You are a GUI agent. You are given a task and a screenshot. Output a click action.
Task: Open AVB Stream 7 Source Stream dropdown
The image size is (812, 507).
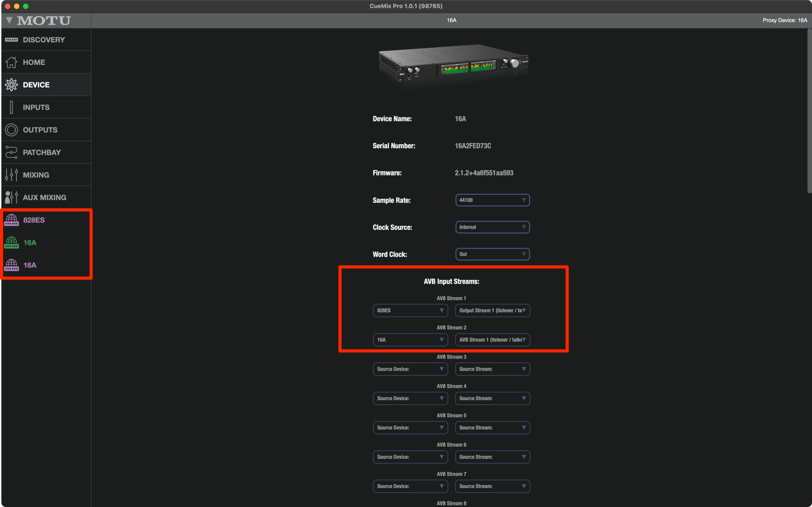click(x=492, y=486)
